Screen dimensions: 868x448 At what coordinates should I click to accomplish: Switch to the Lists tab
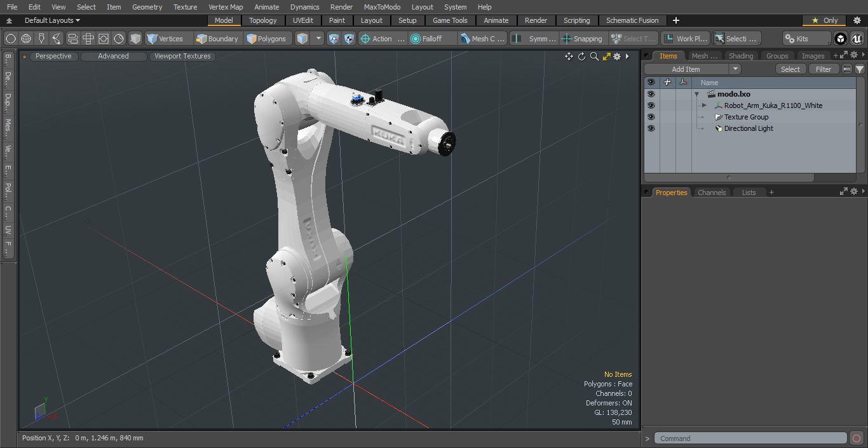coord(749,193)
